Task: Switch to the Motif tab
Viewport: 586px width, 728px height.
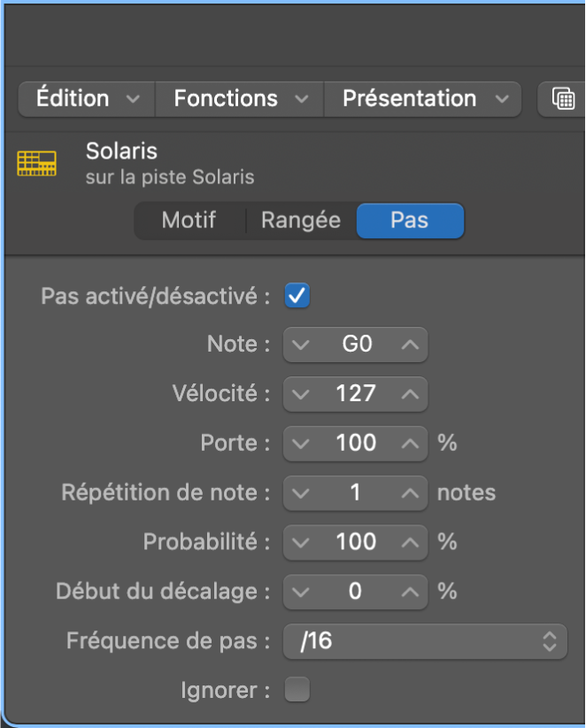Action: pyautogui.click(x=189, y=221)
